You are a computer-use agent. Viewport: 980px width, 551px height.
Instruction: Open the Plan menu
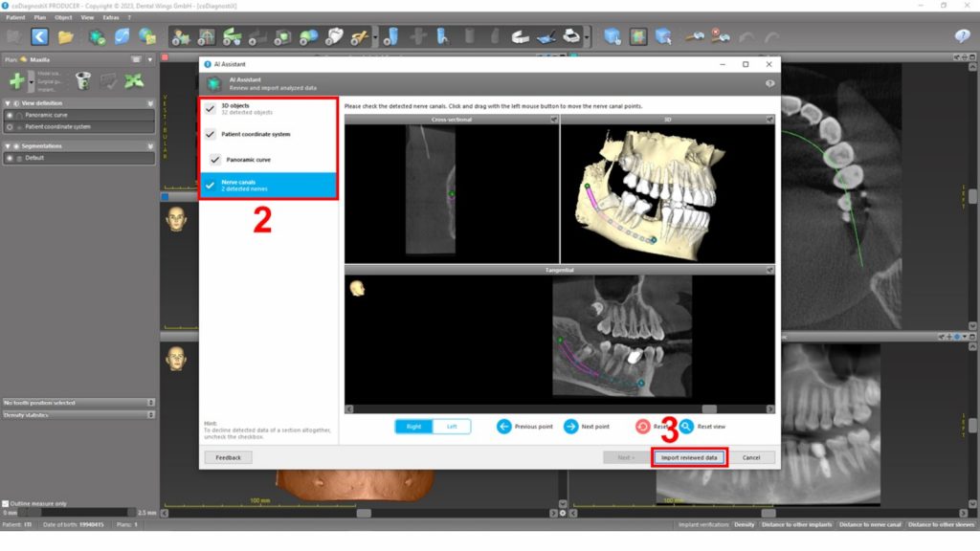[40, 17]
